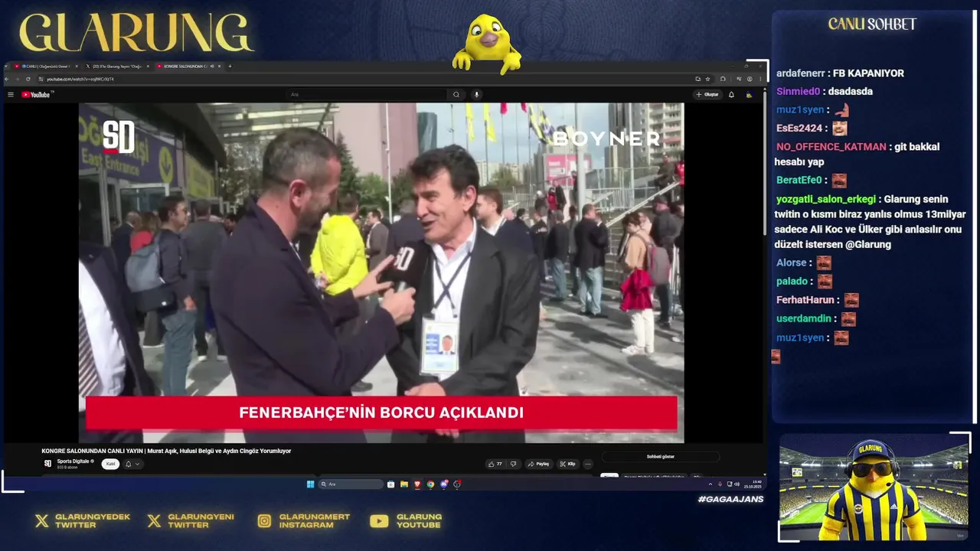Click the video title text

pos(166,451)
